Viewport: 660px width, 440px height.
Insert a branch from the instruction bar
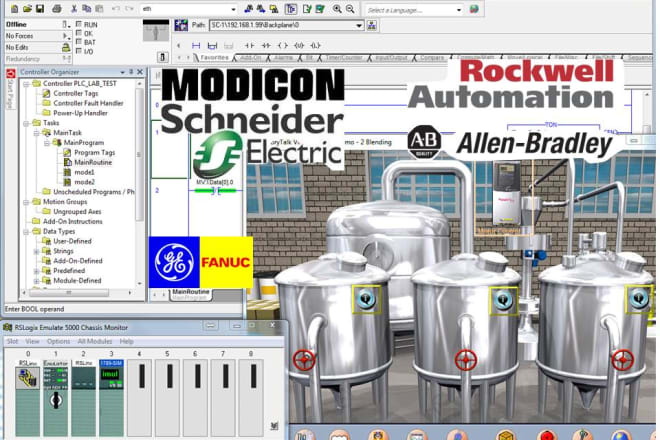pos(213,45)
